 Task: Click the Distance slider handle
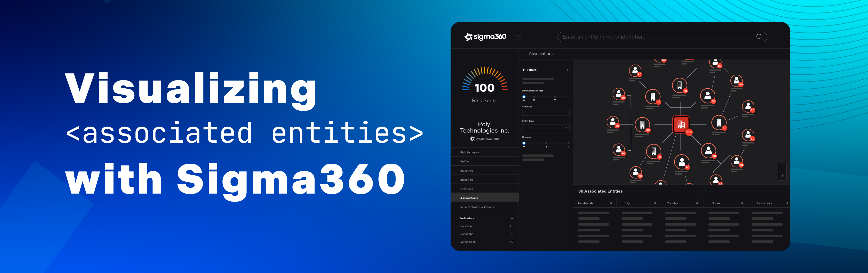coord(524,143)
